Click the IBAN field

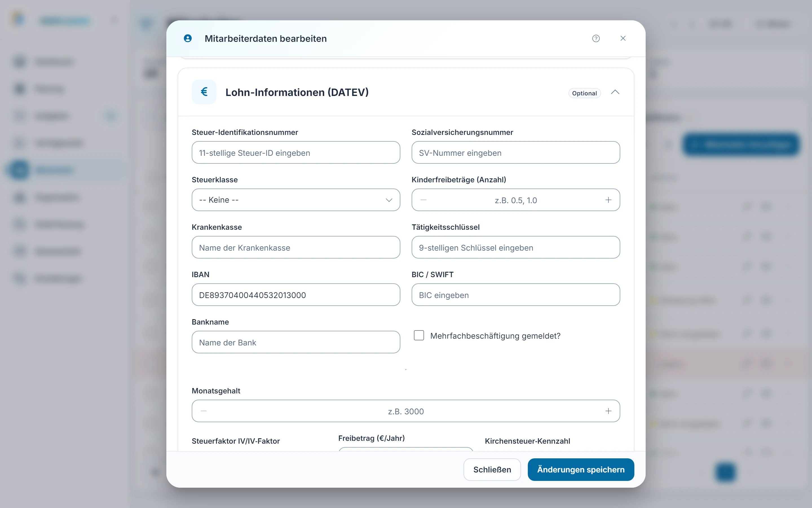click(x=295, y=295)
